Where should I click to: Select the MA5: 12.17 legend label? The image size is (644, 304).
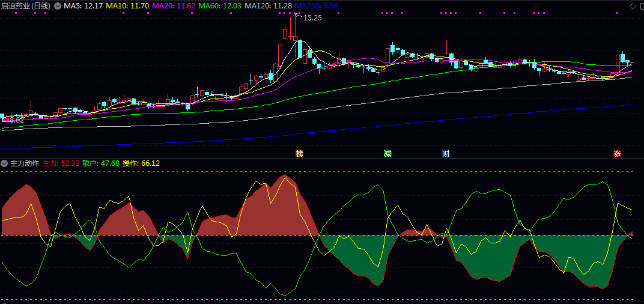pyautogui.click(x=82, y=6)
